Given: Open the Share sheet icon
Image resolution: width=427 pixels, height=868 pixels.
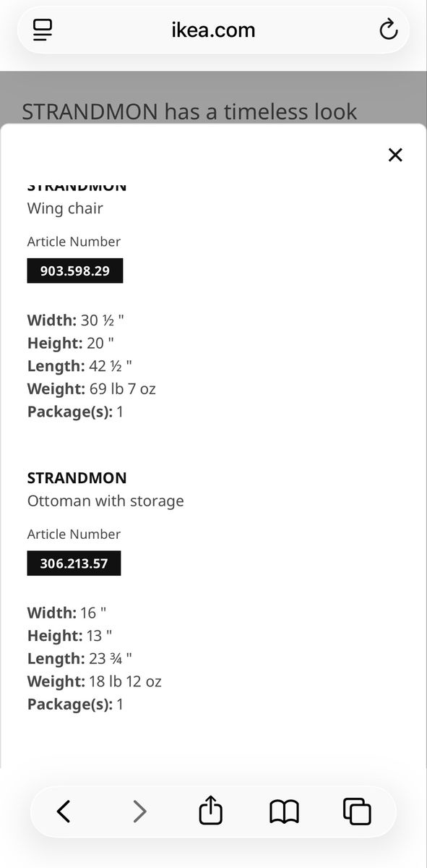Looking at the screenshot, I should point(210,810).
